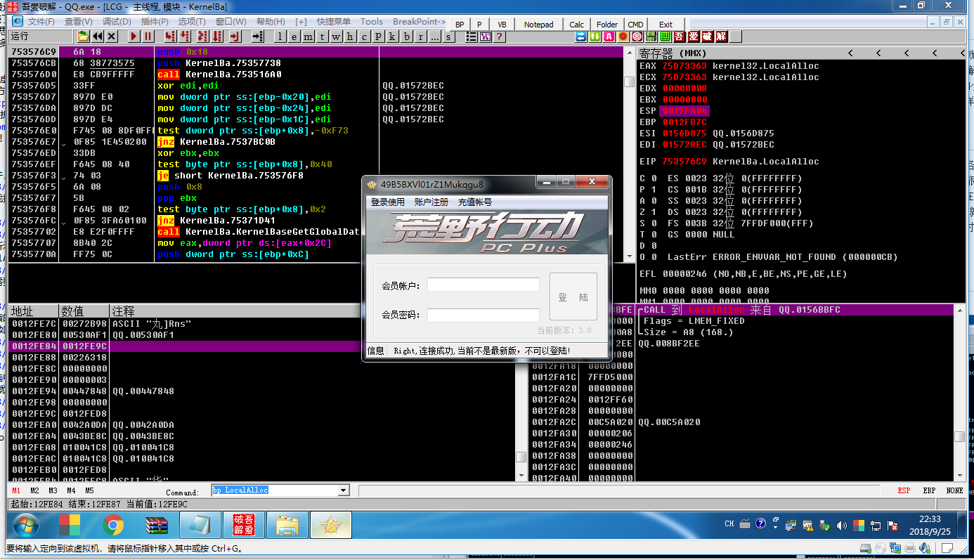Focus the 会员帐户 input field

(x=483, y=285)
